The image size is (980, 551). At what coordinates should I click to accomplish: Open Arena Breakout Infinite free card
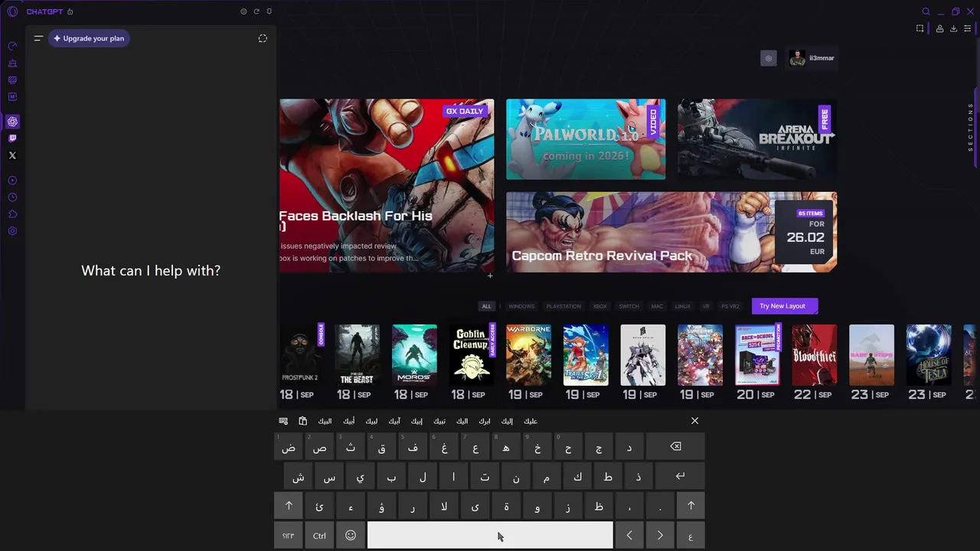(x=757, y=139)
